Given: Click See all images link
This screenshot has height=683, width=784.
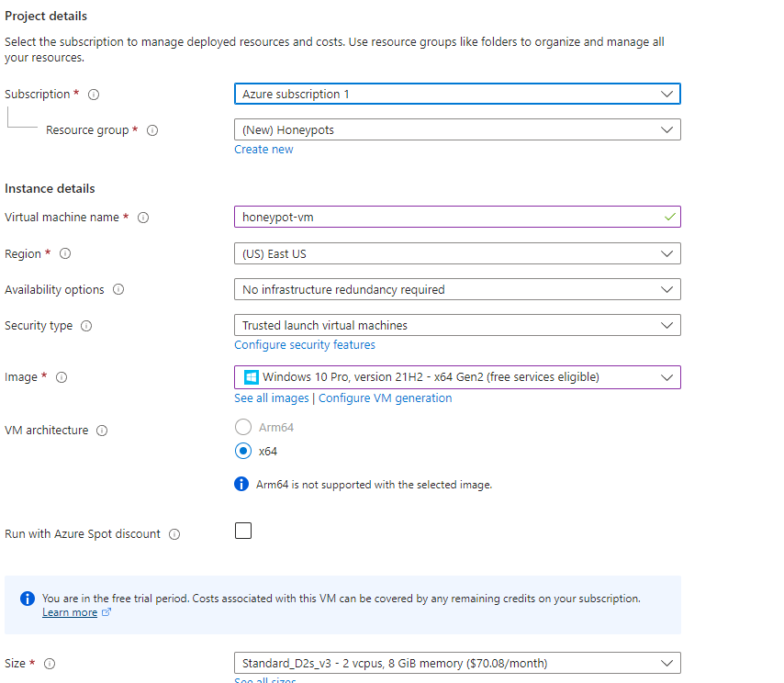Looking at the screenshot, I should (x=272, y=398).
